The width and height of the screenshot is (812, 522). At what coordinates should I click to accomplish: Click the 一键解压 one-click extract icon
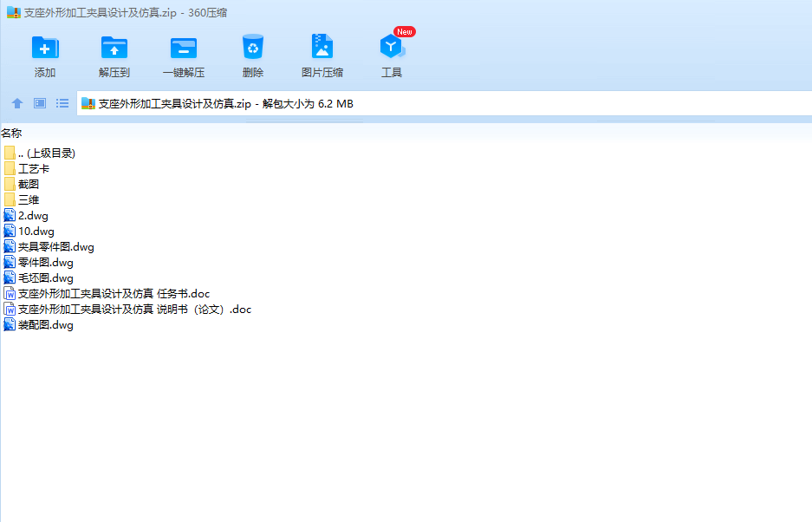point(184,48)
